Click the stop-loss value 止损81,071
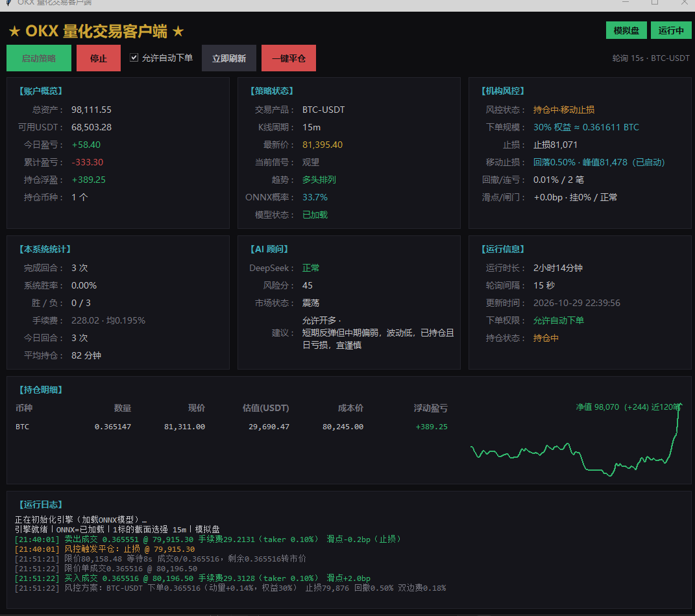Image resolution: width=695 pixels, height=616 pixels. pyautogui.click(x=555, y=145)
